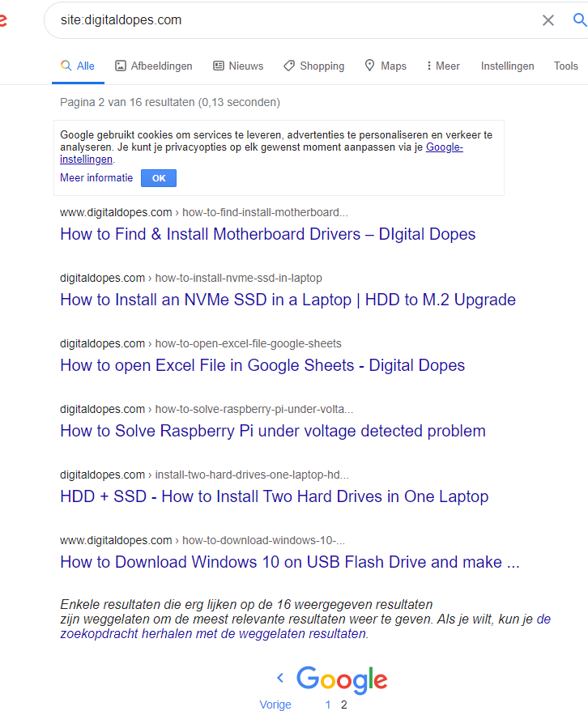Open the Shopping tab

[313, 66]
